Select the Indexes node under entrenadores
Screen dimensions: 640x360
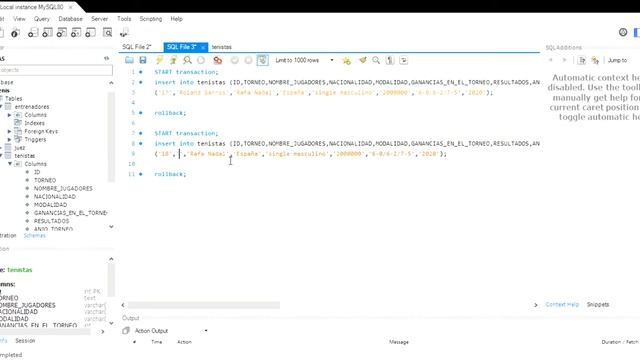(x=34, y=123)
